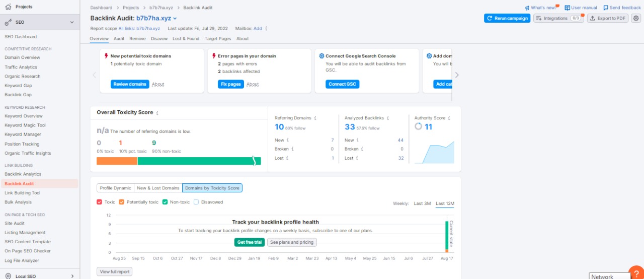Click the Dashboard breadcrumb
The width and height of the screenshot is (644, 279).
click(101, 8)
